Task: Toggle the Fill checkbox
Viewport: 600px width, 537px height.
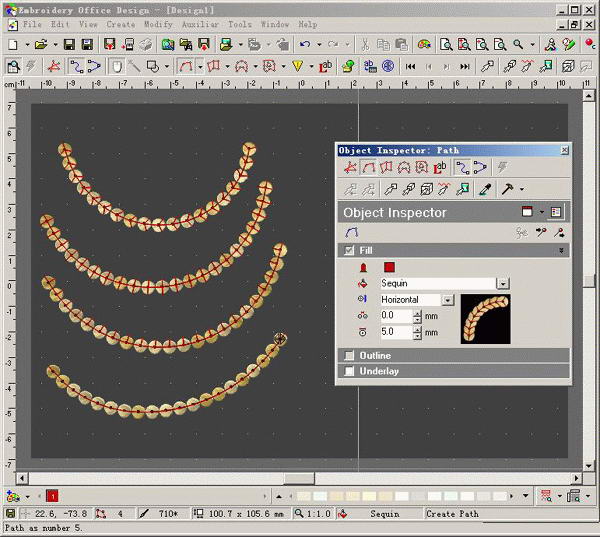Action: coord(349,251)
